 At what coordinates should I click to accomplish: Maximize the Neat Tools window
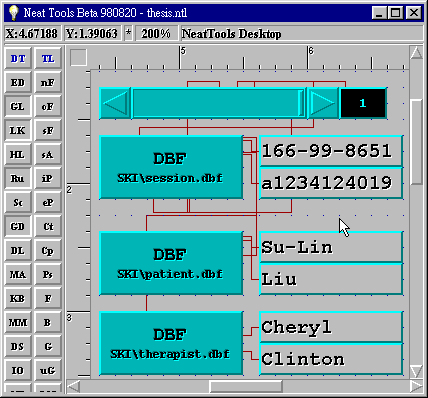tap(396, 13)
